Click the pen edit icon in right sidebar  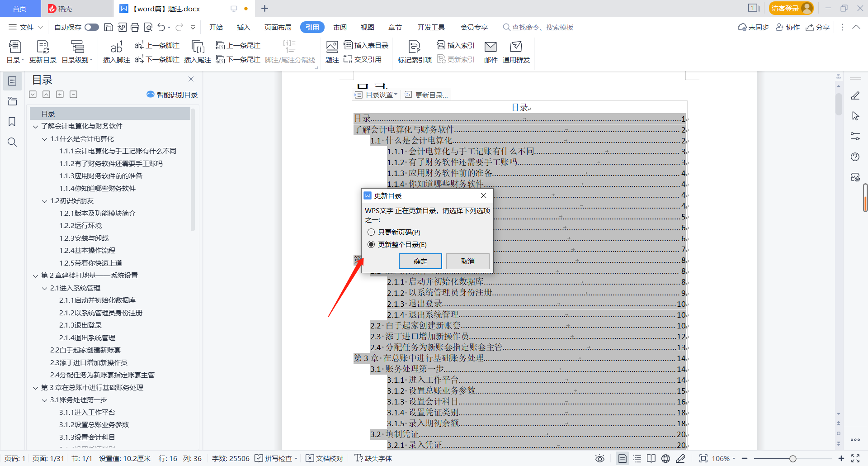point(855,95)
